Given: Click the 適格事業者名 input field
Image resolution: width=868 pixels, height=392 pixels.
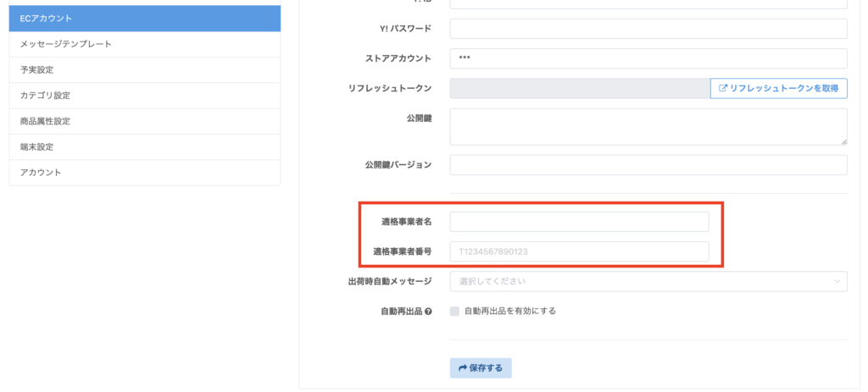Looking at the screenshot, I should [578, 222].
